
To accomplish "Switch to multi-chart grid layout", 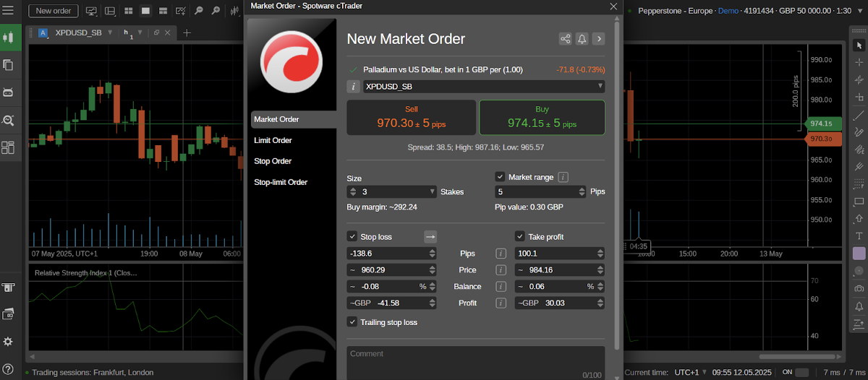I will (128, 11).
